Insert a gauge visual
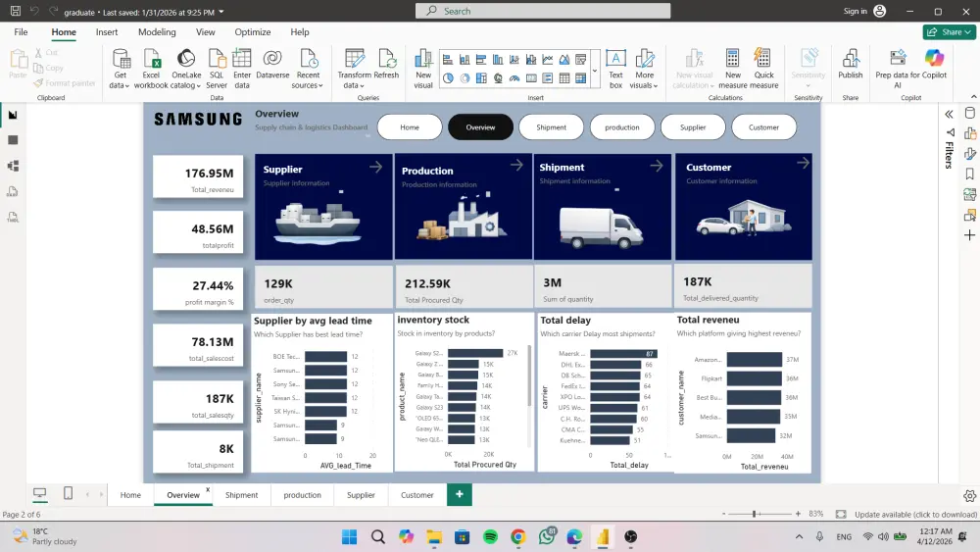 click(x=514, y=78)
